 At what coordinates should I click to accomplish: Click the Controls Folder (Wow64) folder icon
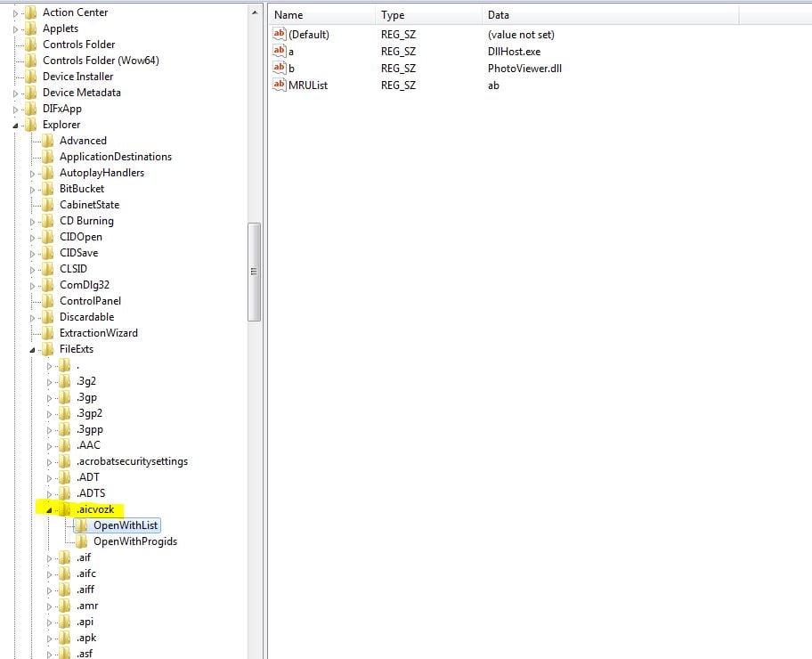pos(31,61)
